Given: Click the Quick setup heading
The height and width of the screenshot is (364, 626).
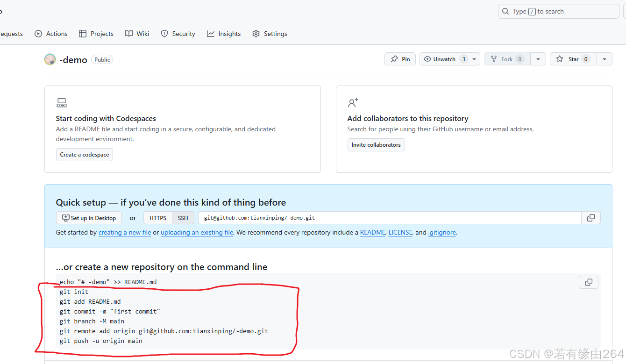Looking at the screenshot, I should tap(171, 202).
